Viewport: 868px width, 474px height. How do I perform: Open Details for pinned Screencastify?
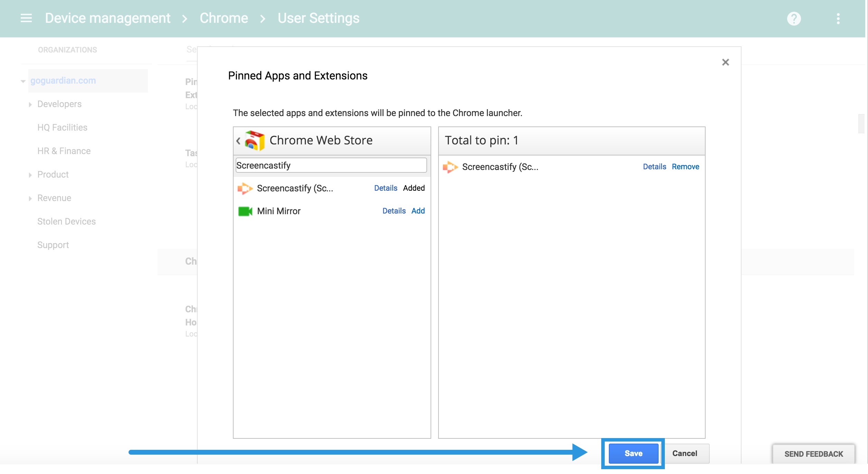pos(654,167)
